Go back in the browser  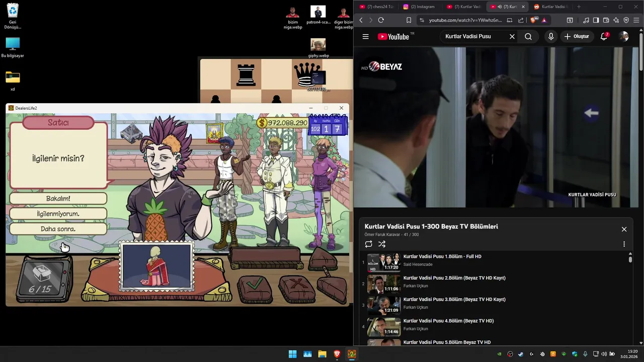coord(361,20)
